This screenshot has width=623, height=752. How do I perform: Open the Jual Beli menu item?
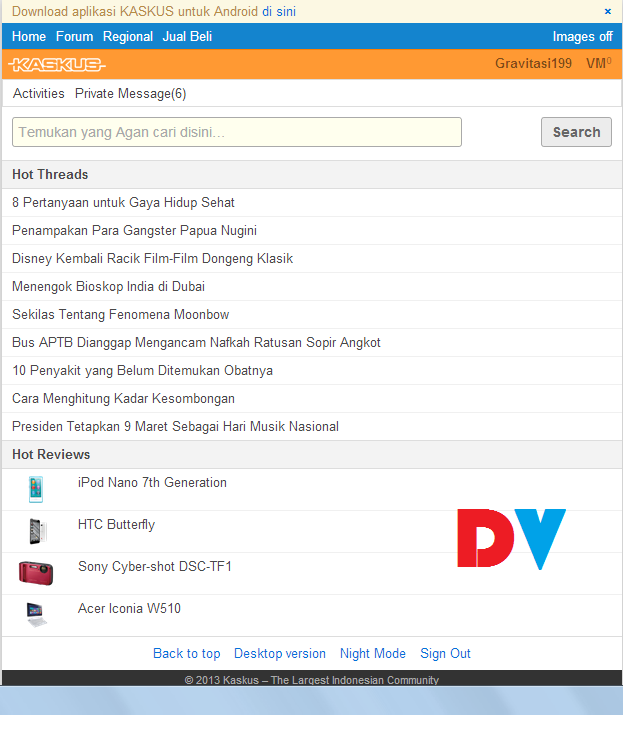pyautogui.click(x=187, y=36)
